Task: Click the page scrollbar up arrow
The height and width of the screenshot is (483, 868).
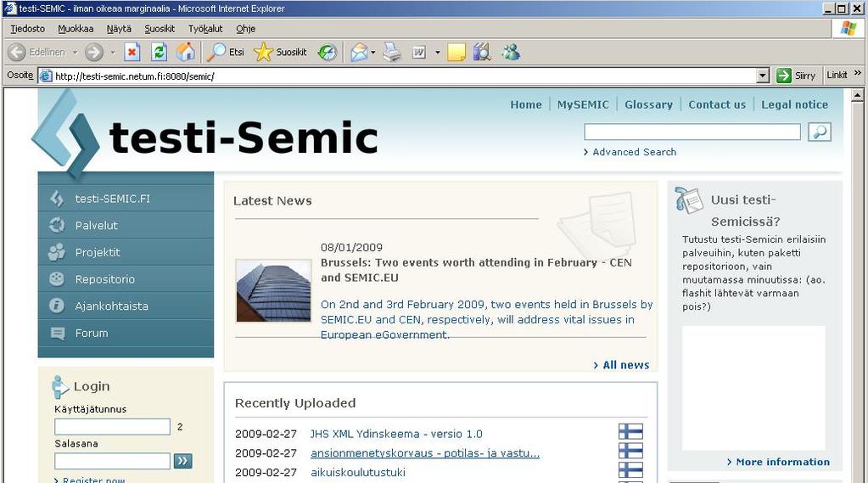Action: (858, 95)
